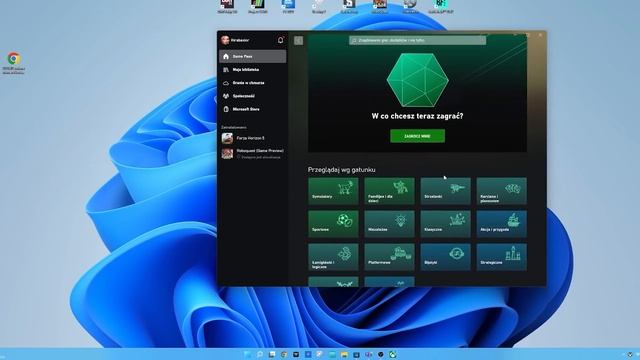
Task: Open the user profile avatar
Action: pos(225,40)
